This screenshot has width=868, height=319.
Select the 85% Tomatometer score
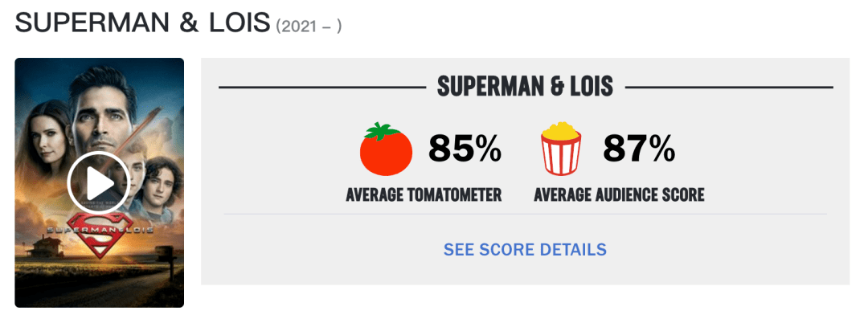click(x=465, y=149)
